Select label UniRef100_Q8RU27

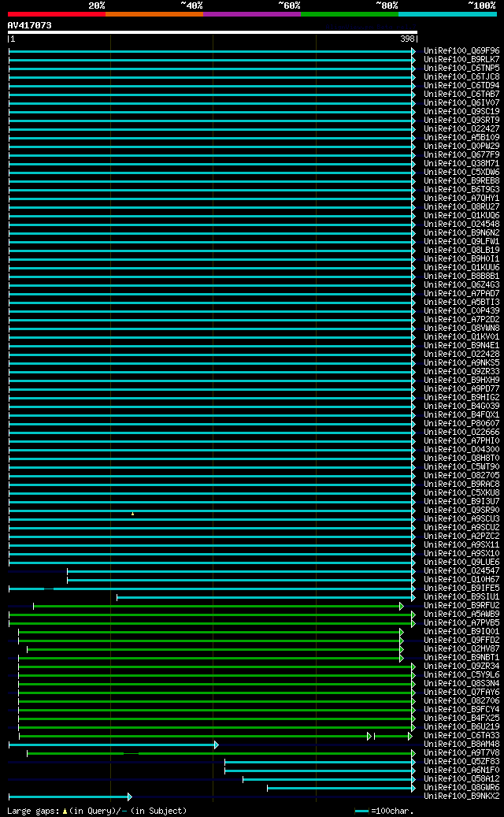[461, 207]
